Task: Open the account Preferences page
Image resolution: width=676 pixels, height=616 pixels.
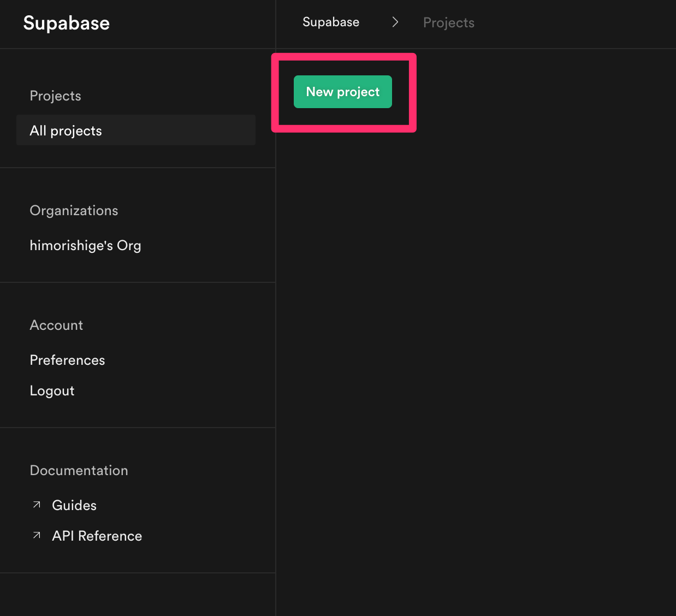Action: [67, 360]
